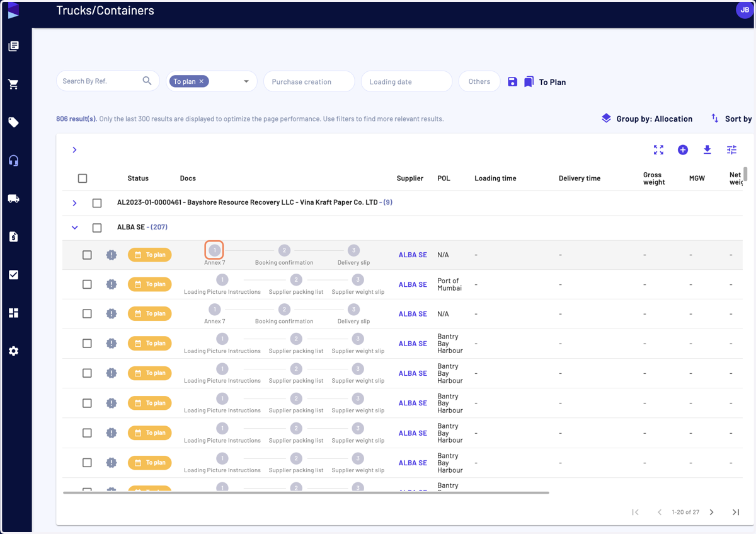The height and width of the screenshot is (534, 756).
Task: Click the POL column header
Action: point(444,178)
